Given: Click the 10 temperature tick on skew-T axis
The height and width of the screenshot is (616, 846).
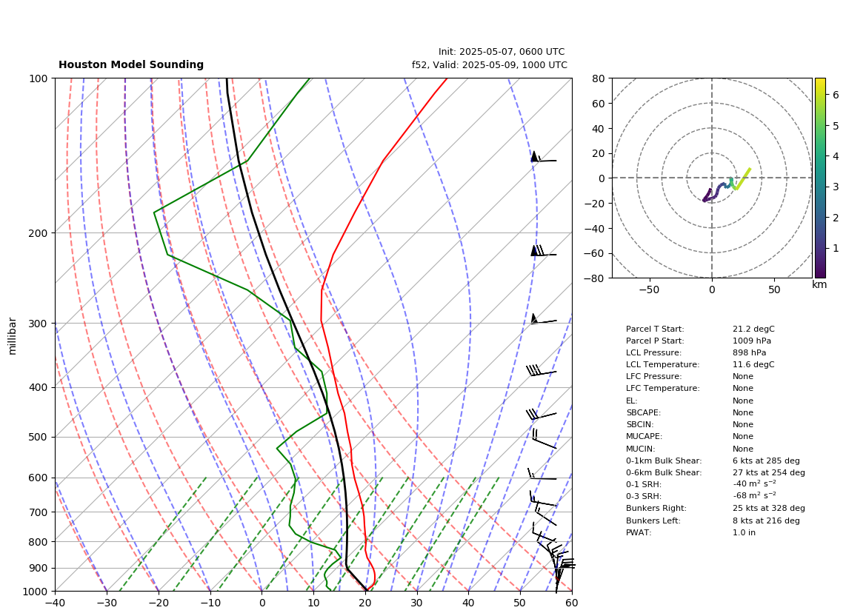Looking at the screenshot, I should pyautogui.click(x=313, y=603).
